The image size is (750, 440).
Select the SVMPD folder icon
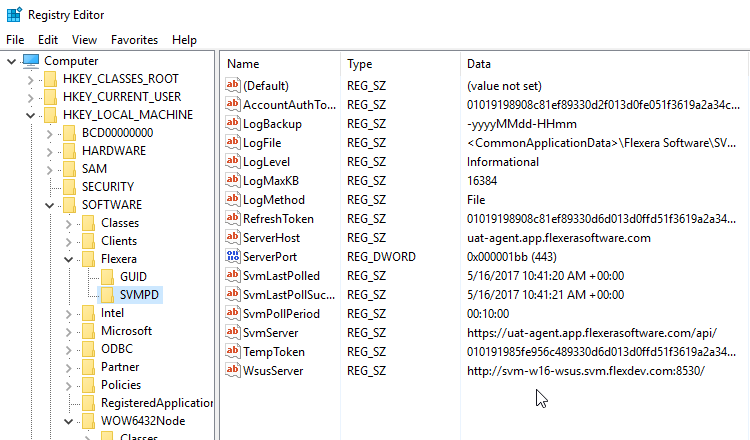click(x=108, y=295)
